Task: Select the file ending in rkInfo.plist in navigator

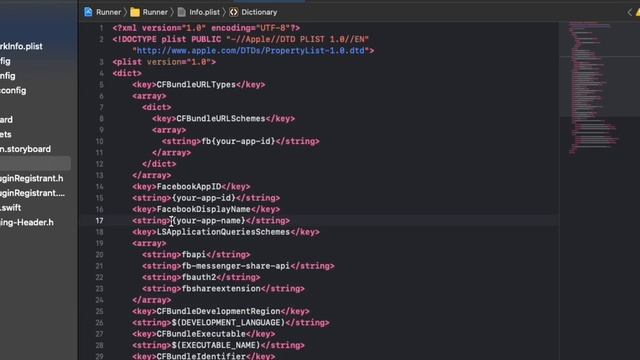Action: tap(21, 47)
